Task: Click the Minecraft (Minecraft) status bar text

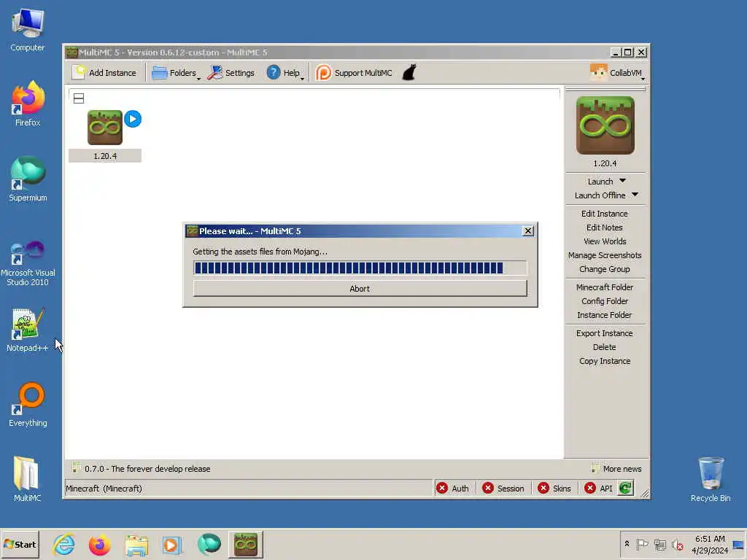Action: tap(104, 489)
